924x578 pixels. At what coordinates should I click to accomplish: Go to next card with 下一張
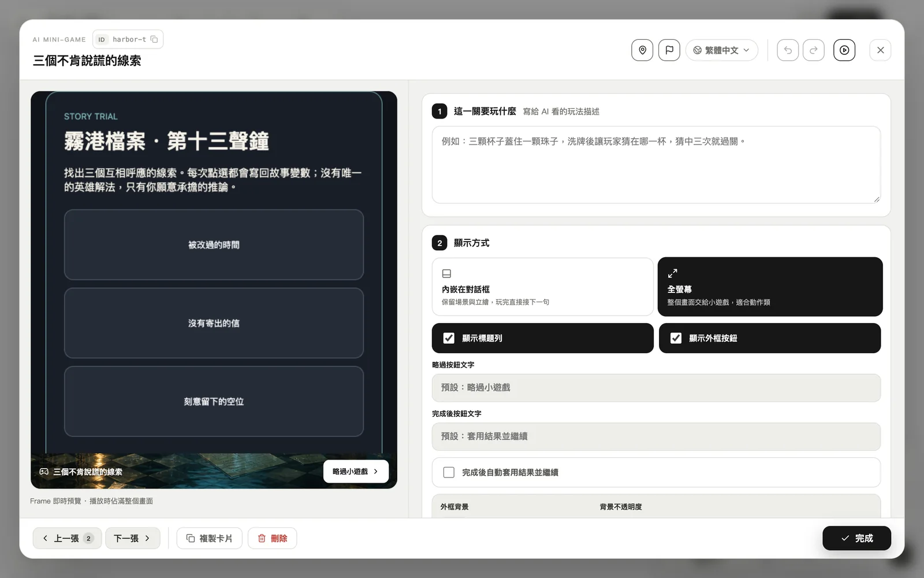[132, 538]
